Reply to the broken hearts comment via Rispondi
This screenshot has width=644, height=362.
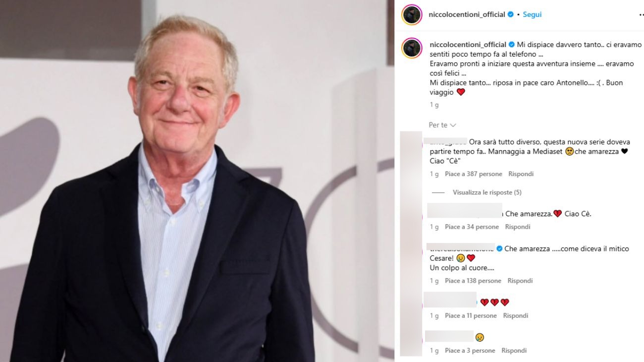click(516, 316)
